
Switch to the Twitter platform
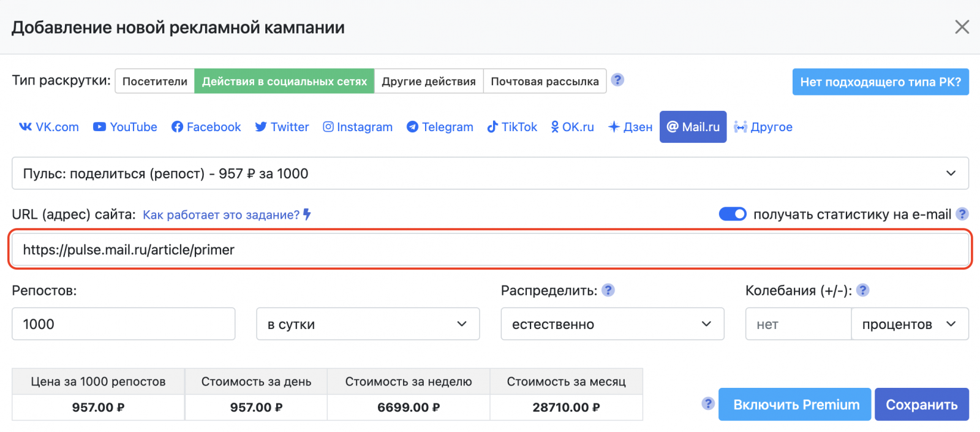coord(282,127)
